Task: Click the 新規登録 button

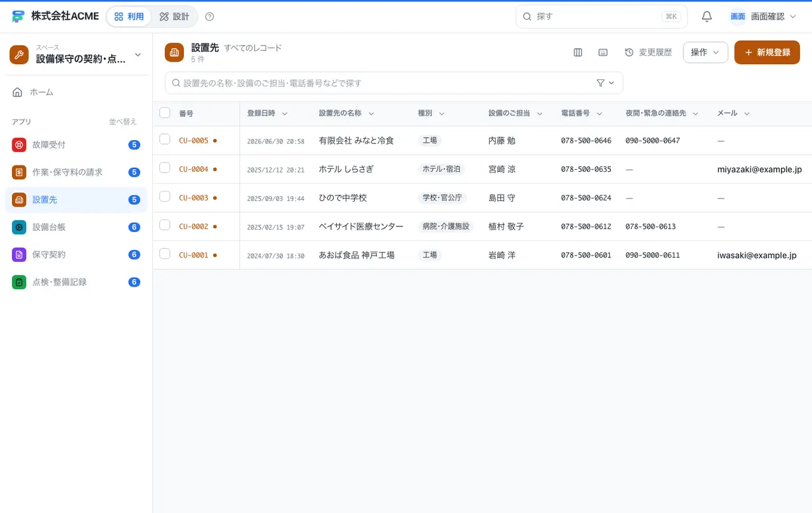Action: pyautogui.click(x=768, y=53)
